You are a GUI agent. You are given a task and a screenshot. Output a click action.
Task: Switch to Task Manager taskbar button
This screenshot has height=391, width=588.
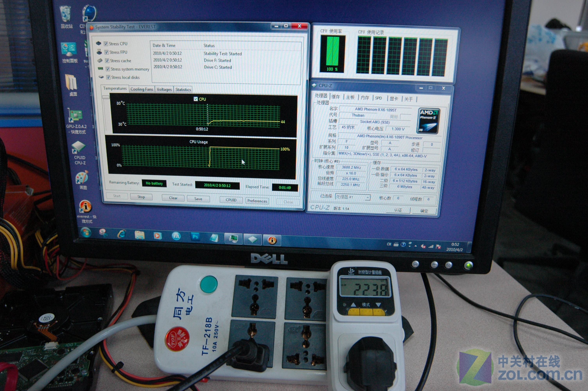coord(234,239)
